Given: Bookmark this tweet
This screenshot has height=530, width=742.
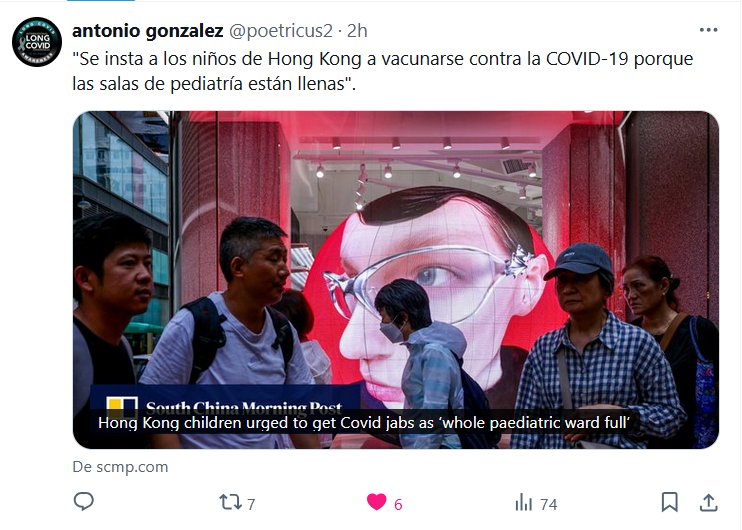Looking at the screenshot, I should pos(669,502).
